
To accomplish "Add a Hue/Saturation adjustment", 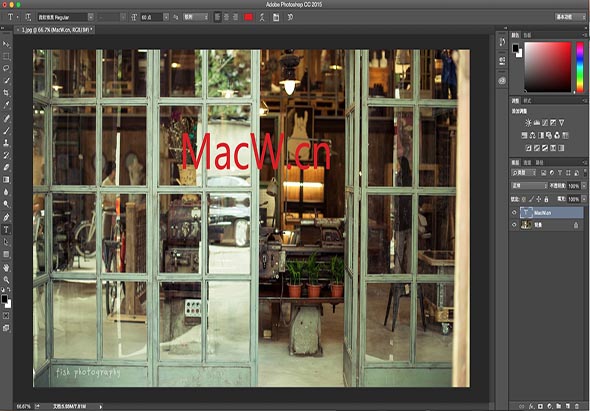I will [524, 135].
